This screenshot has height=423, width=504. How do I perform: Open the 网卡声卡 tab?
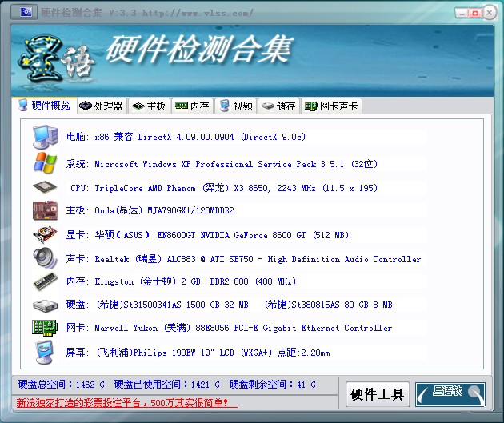tap(331, 106)
